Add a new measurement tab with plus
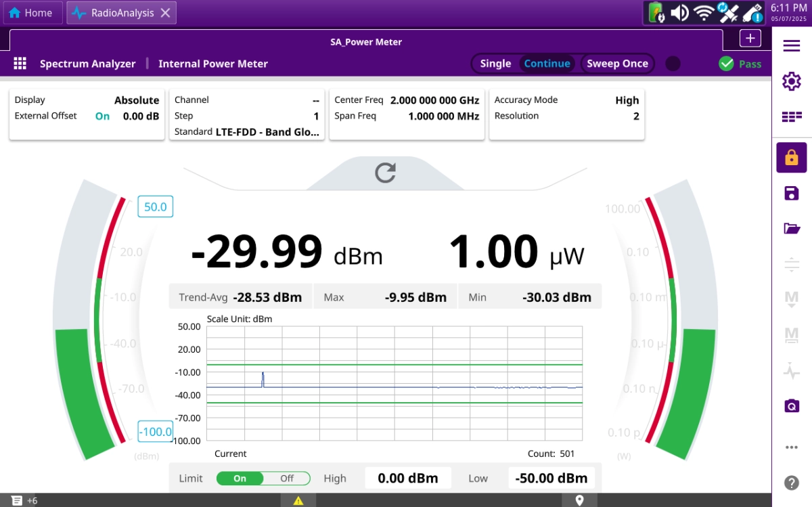812x507 pixels. [x=750, y=39]
